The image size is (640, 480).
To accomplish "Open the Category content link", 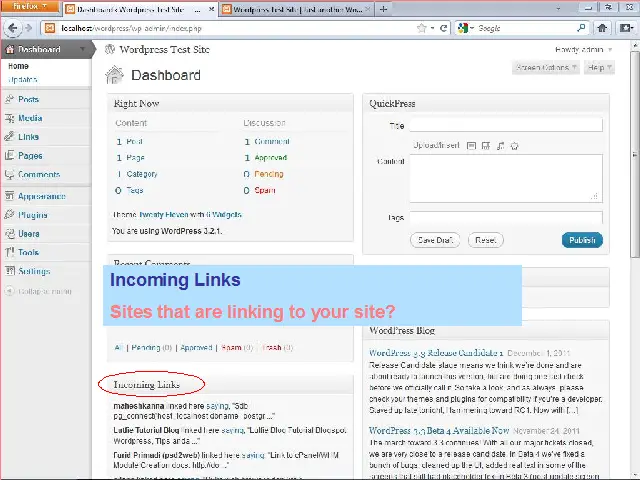I will click(142, 174).
